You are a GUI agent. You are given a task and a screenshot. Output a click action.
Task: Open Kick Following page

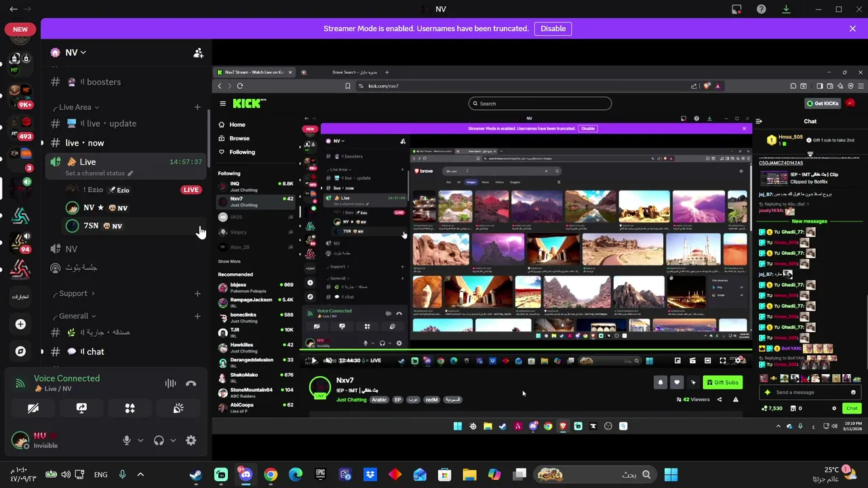click(237, 152)
